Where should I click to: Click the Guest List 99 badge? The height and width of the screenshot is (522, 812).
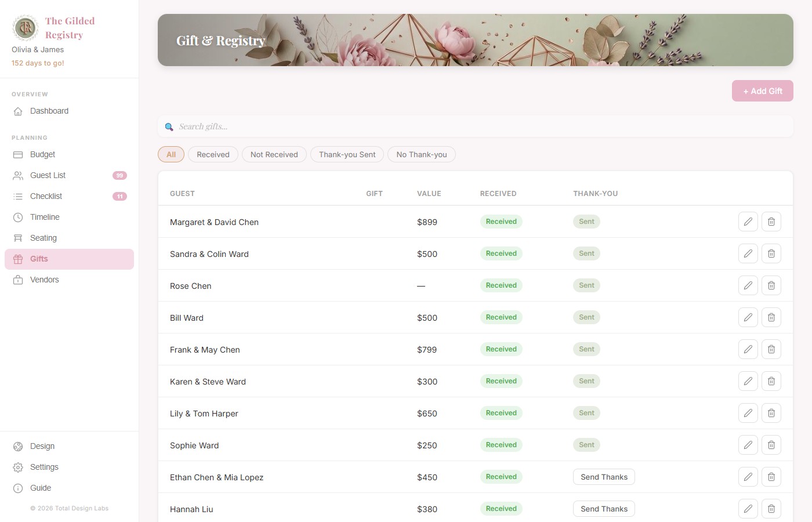pos(119,175)
